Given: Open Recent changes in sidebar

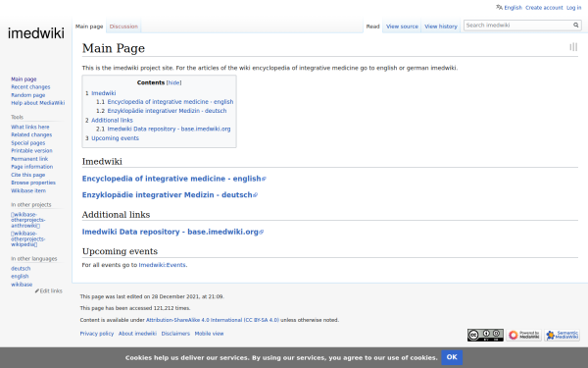Looking at the screenshot, I should (x=30, y=86).
